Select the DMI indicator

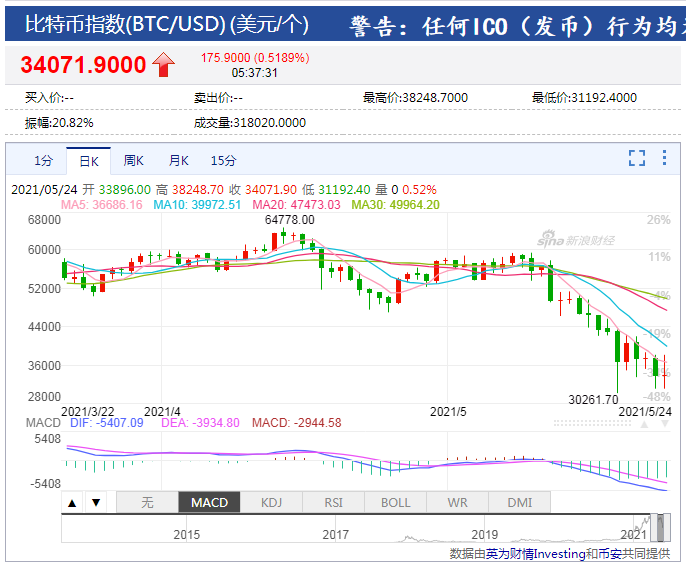pos(520,502)
